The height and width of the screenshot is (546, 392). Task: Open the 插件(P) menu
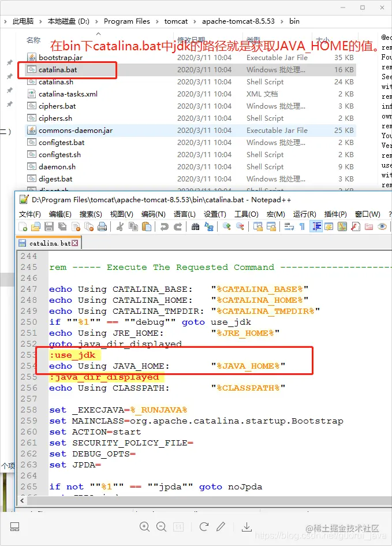(335, 214)
